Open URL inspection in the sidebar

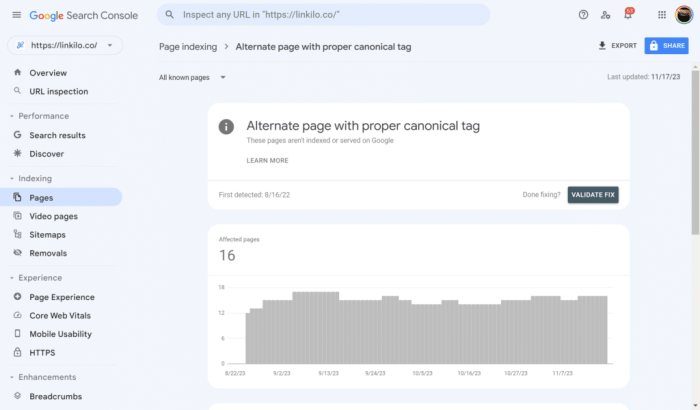click(x=61, y=91)
